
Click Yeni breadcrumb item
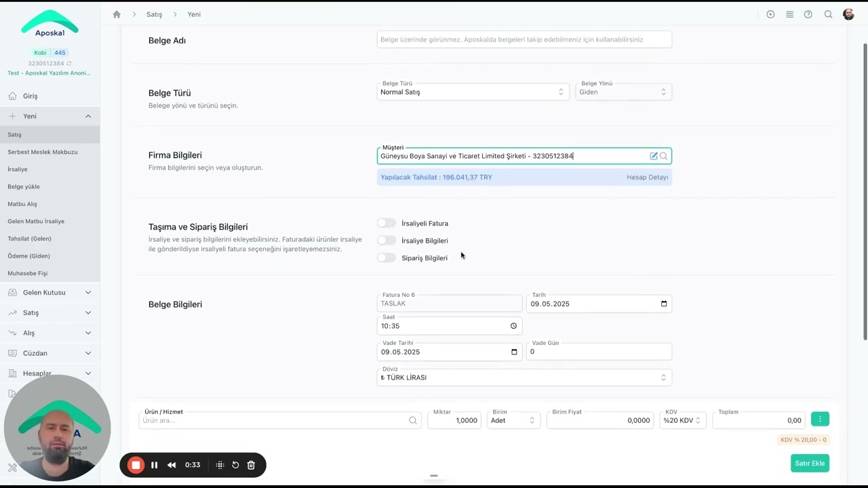194,14
